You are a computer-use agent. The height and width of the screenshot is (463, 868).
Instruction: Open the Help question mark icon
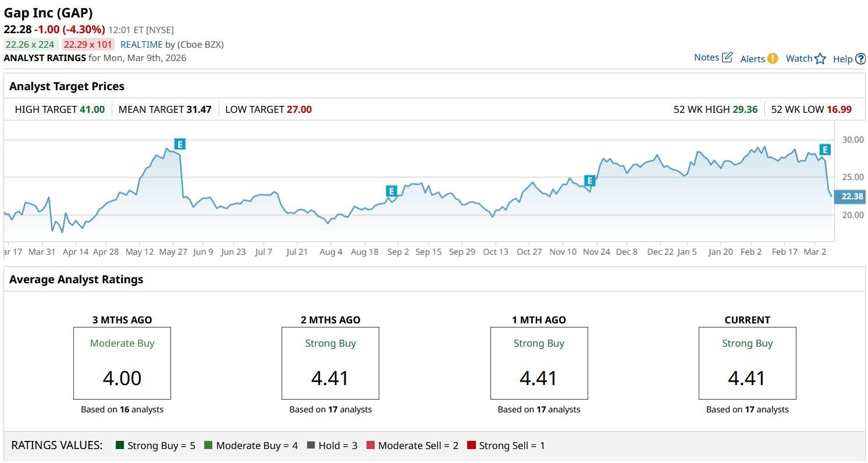pos(860,59)
